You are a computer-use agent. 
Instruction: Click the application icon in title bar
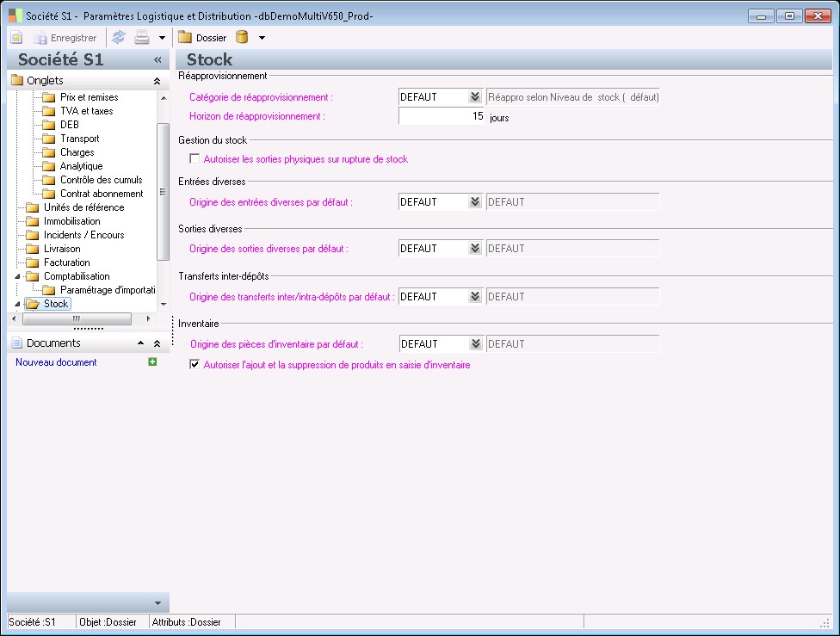15,15
